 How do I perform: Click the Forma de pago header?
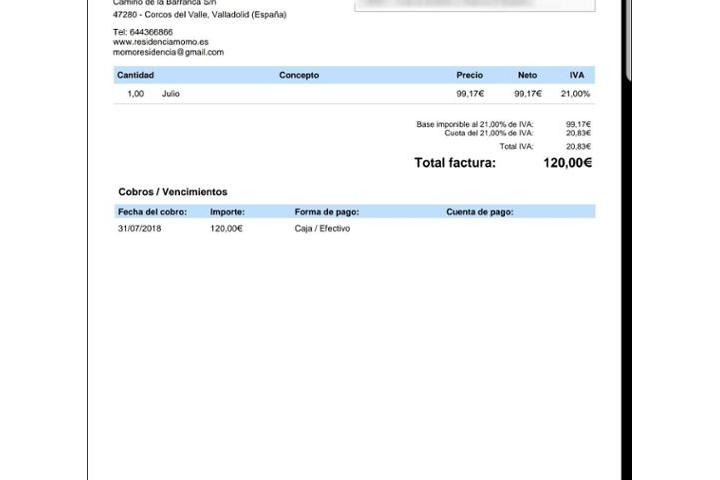(326, 212)
